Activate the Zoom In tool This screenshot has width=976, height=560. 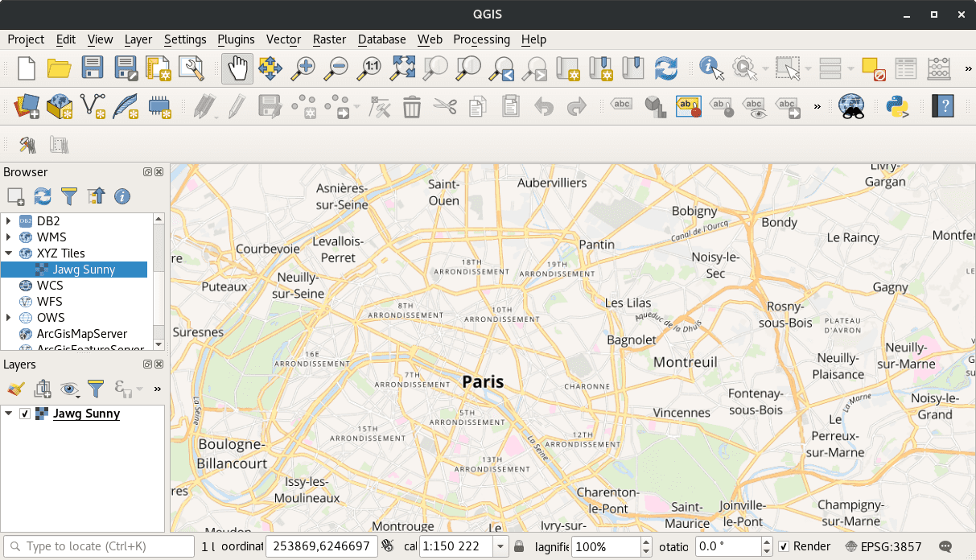303,68
